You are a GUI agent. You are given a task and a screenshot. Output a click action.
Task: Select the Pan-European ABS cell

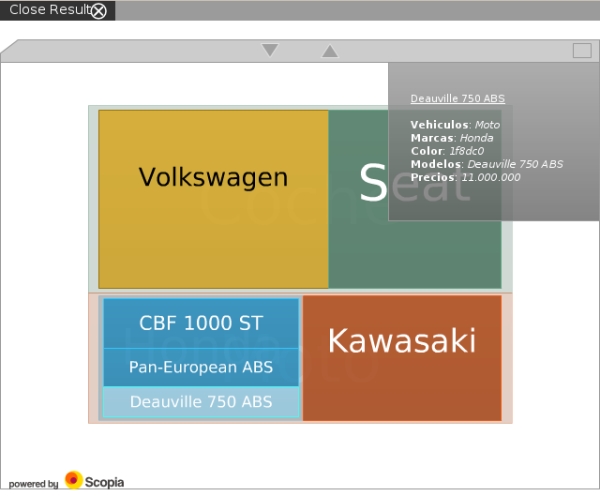tap(201, 367)
